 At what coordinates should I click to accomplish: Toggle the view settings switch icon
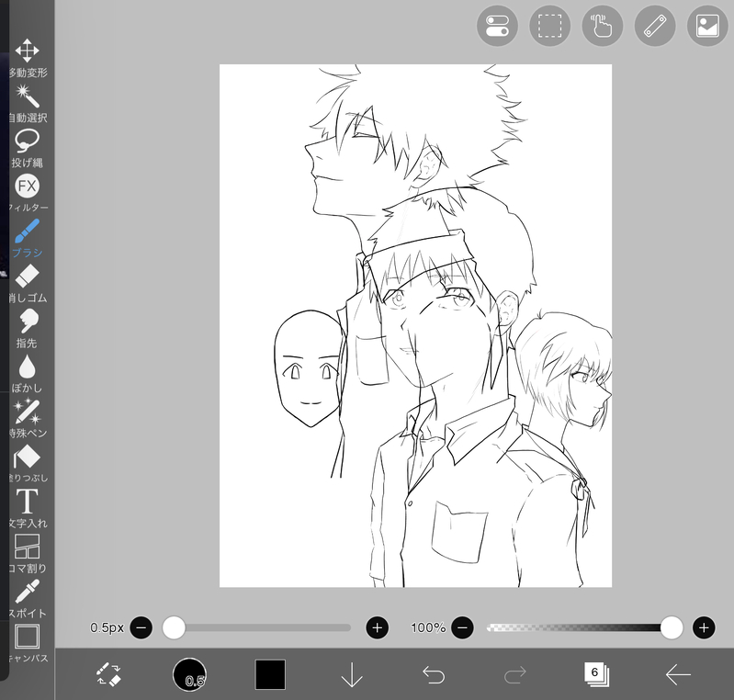[497, 26]
